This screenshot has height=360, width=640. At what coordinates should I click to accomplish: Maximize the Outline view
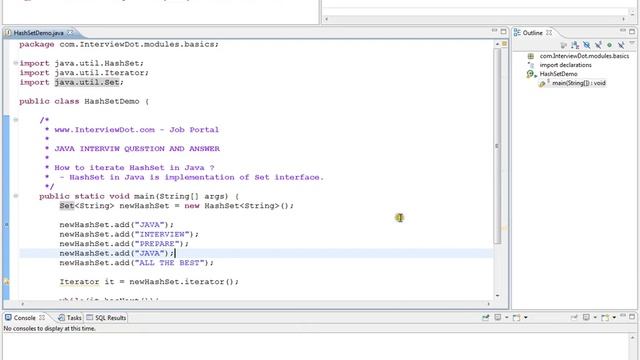pos(632,32)
